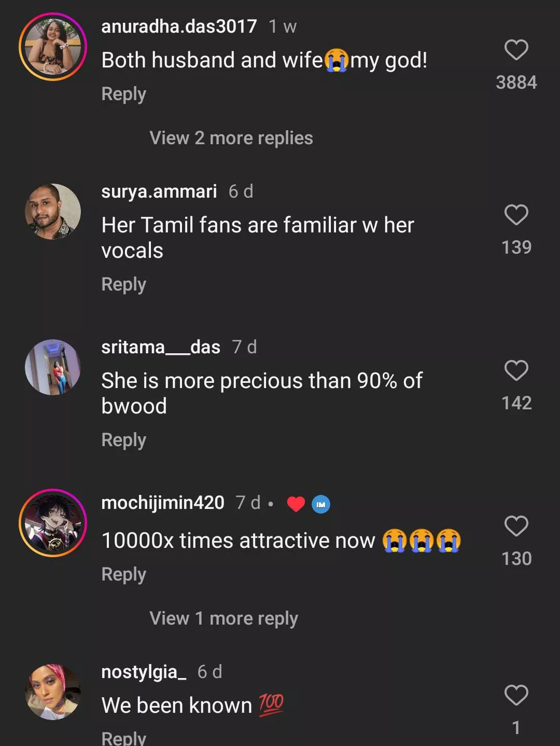Expand View 1 more reply
This screenshot has width=560, height=746.
tap(223, 618)
